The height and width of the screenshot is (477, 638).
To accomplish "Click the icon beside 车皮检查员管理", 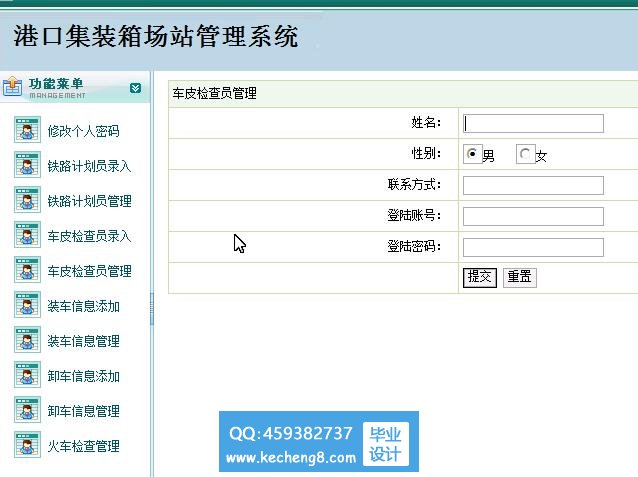I will [27, 270].
